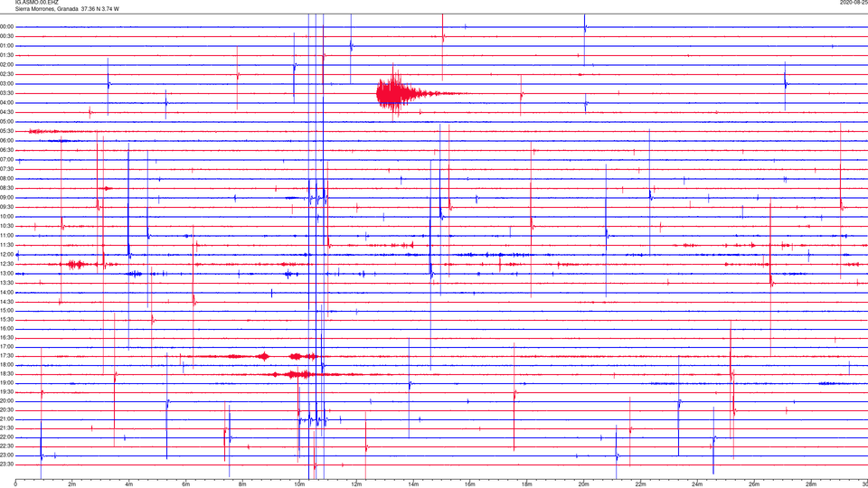Pick the 08:30 time label
Viewport: 868px width, 488px height.
[x=7, y=188]
